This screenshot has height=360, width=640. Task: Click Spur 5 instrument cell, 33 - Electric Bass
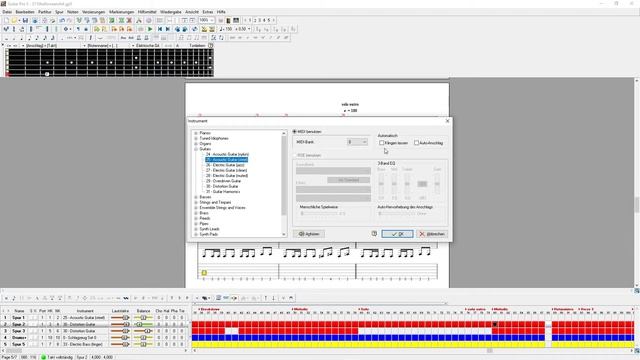pos(85,344)
